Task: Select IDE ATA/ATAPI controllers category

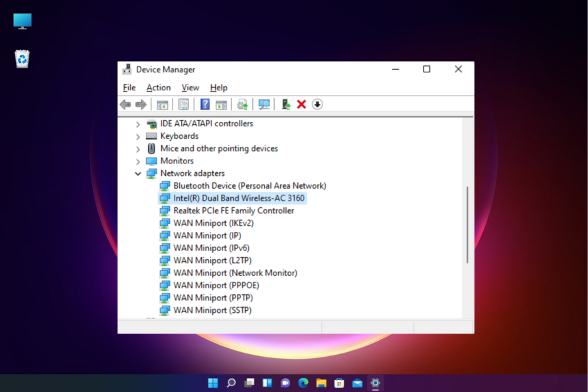Action: [206, 124]
